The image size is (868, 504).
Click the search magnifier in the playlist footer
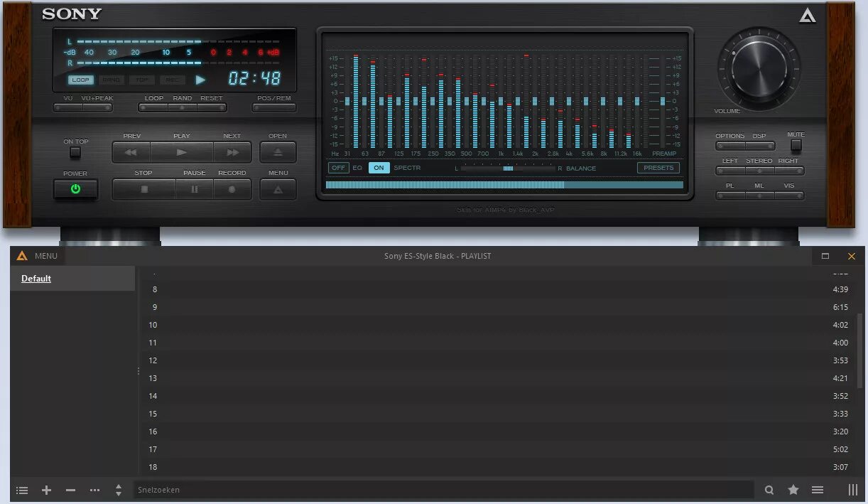[769, 490]
